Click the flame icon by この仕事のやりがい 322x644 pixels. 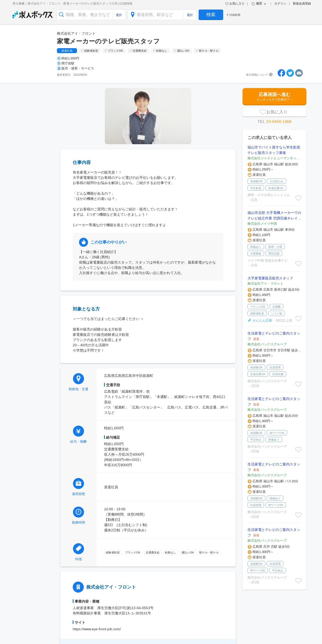(x=84, y=242)
